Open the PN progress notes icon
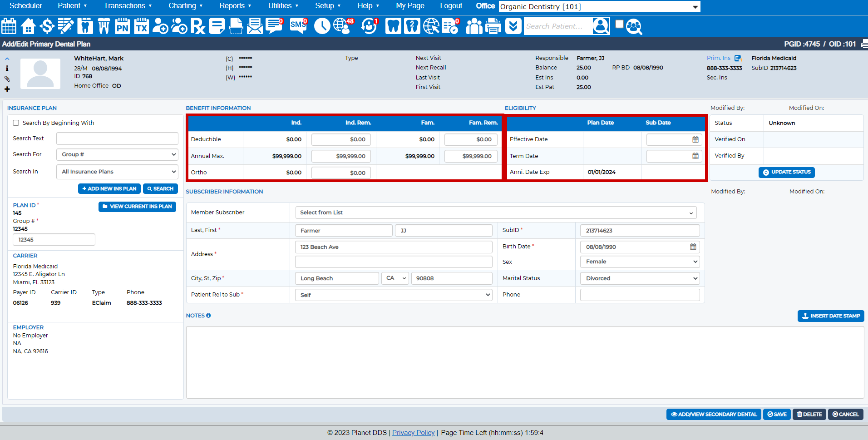The height and width of the screenshot is (440, 868). tap(122, 26)
